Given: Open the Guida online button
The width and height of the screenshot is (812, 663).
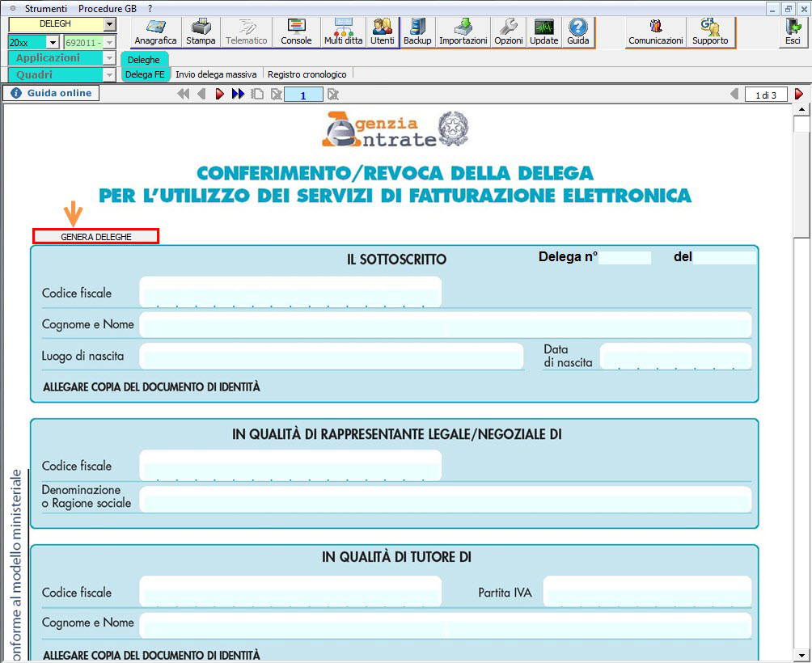Looking at the screenshot, I should 51,93.
